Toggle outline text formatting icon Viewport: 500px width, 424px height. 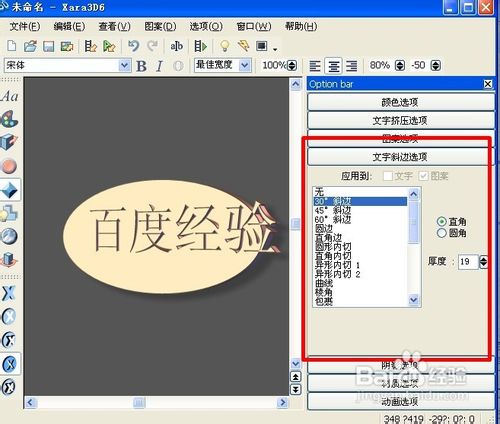pos(178,66)
